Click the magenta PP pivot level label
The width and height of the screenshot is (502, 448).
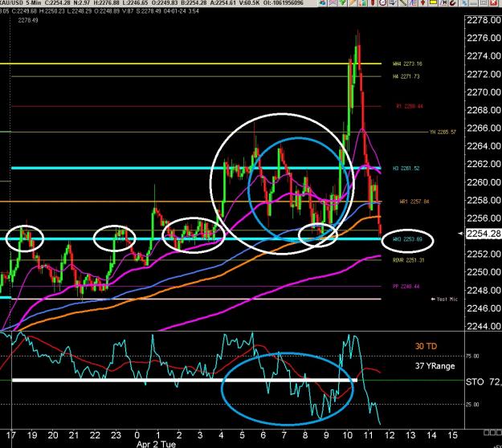pos(406,287)
